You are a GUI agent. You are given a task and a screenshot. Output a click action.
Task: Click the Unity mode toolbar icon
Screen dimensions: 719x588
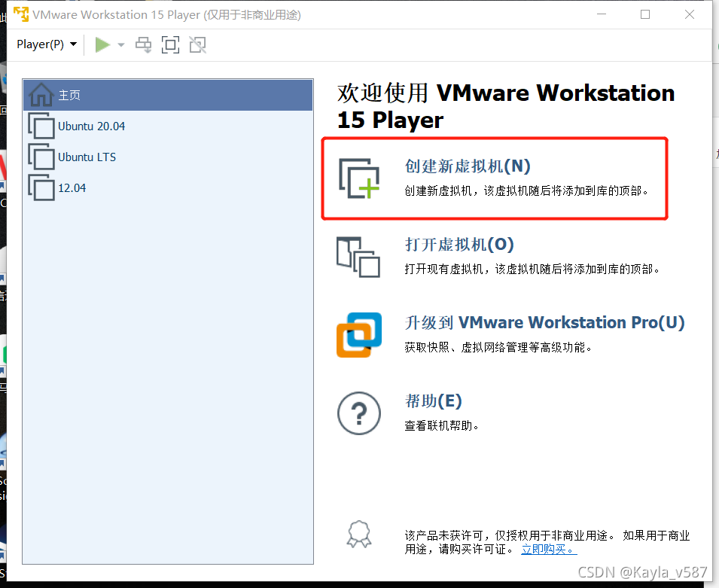pyautogui.click(x=198, y=45)
